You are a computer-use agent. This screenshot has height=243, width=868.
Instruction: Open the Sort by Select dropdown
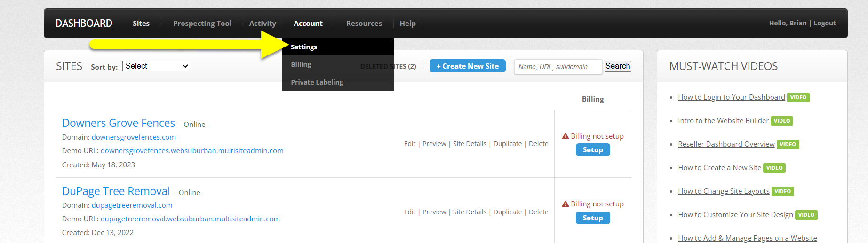click(157, 66)
